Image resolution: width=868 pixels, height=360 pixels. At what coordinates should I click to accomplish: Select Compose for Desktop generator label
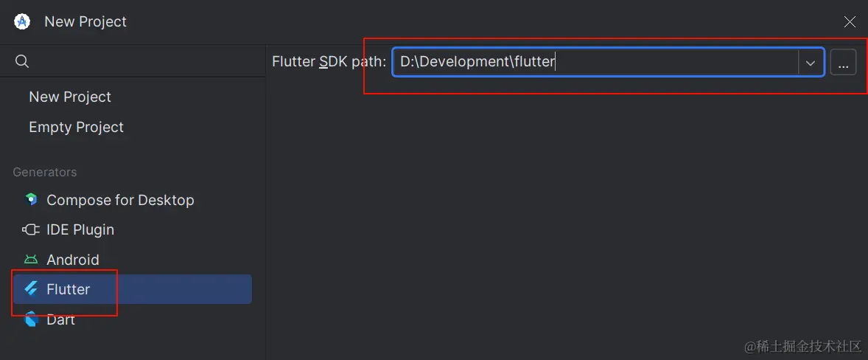120,200
